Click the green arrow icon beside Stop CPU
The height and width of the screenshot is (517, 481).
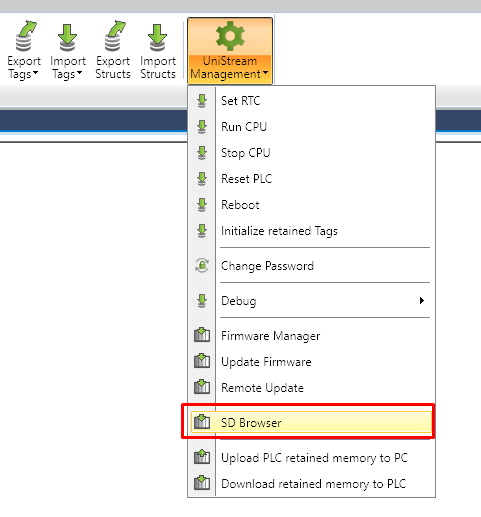[202, 153]
